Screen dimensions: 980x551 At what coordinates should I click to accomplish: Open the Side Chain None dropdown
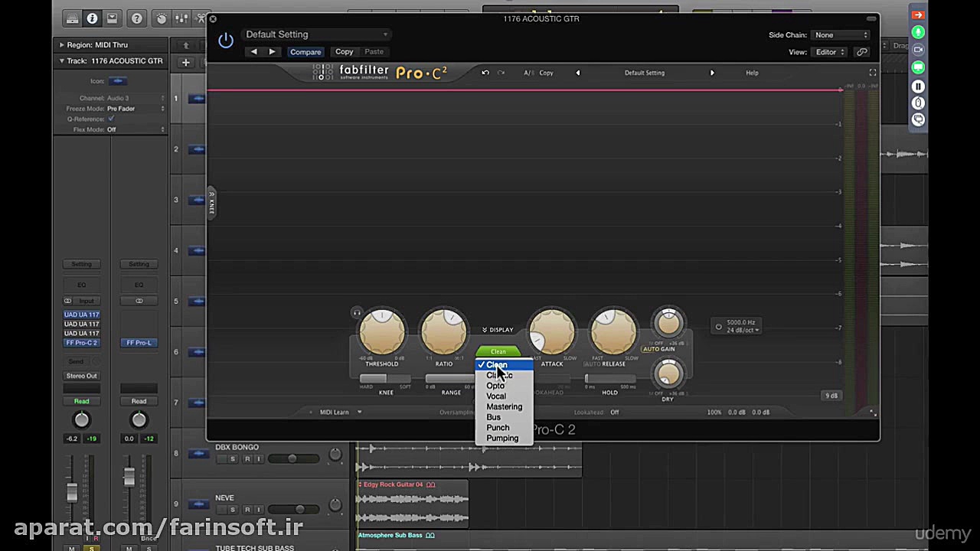(841, 35)
